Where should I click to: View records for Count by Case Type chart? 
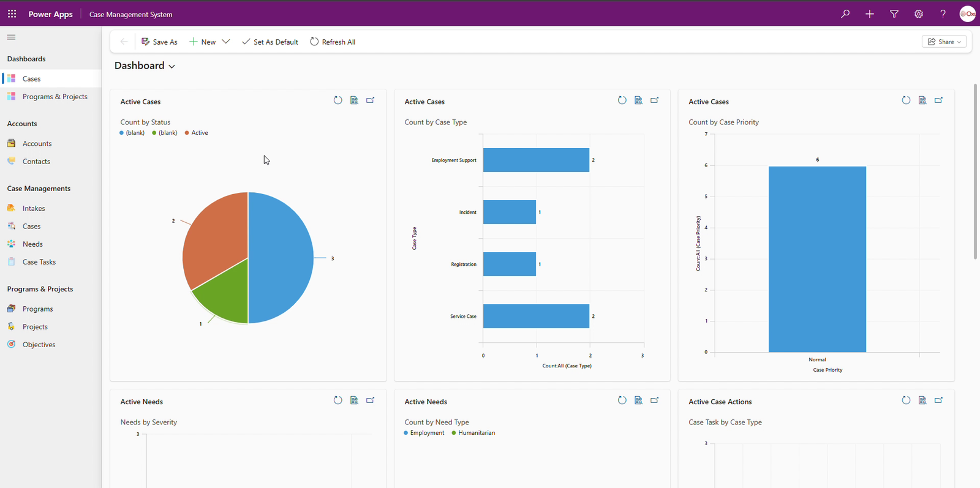click(x=638, y=100)
